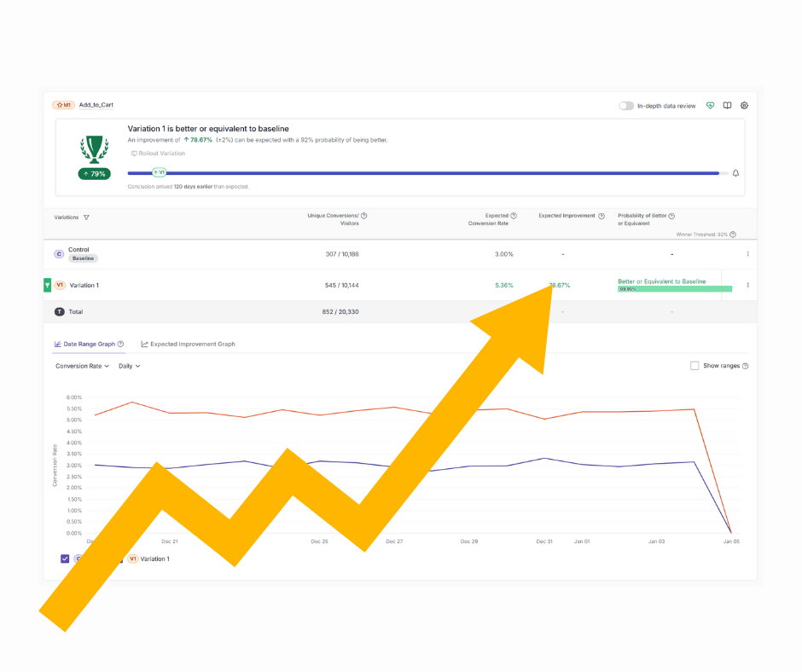Click the V1 marker on progress bar

(x=159, y=172)
